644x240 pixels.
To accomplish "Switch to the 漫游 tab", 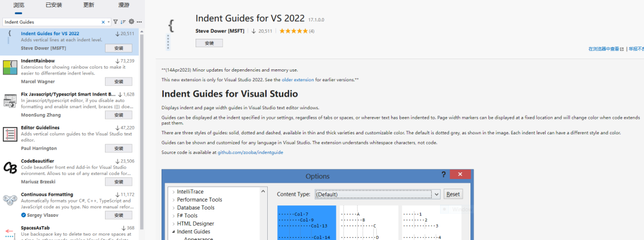I will (124, 5).
